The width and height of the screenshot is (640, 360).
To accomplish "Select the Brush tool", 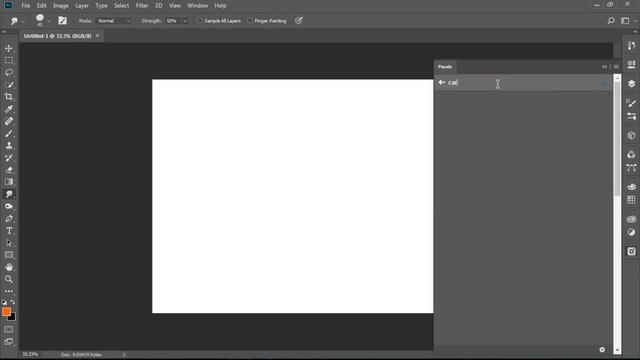I will 9,133.
